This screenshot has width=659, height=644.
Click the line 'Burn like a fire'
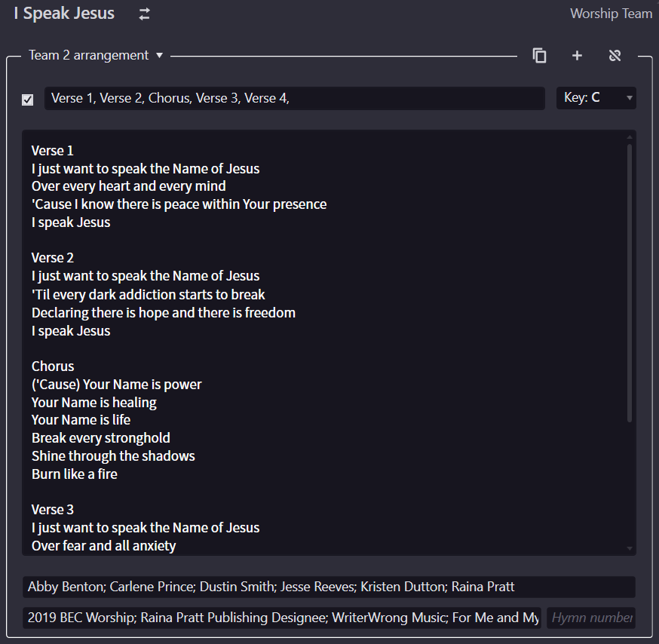(x=75, y=474)
